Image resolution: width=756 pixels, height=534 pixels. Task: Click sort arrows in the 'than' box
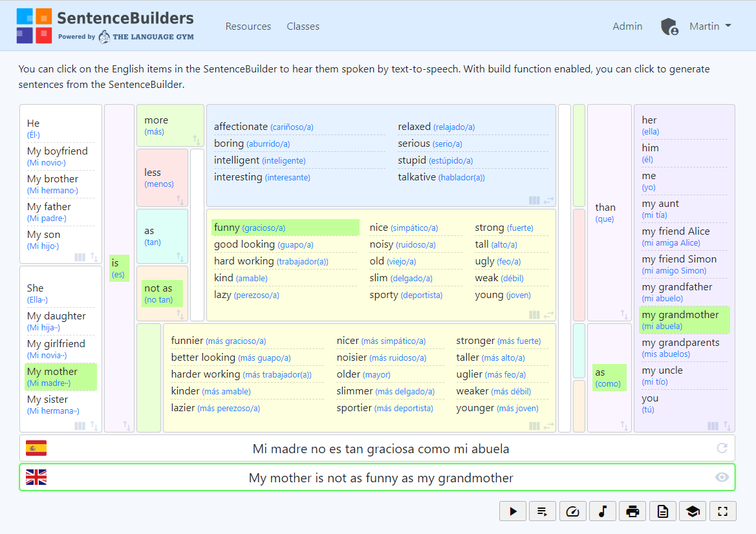624,315
